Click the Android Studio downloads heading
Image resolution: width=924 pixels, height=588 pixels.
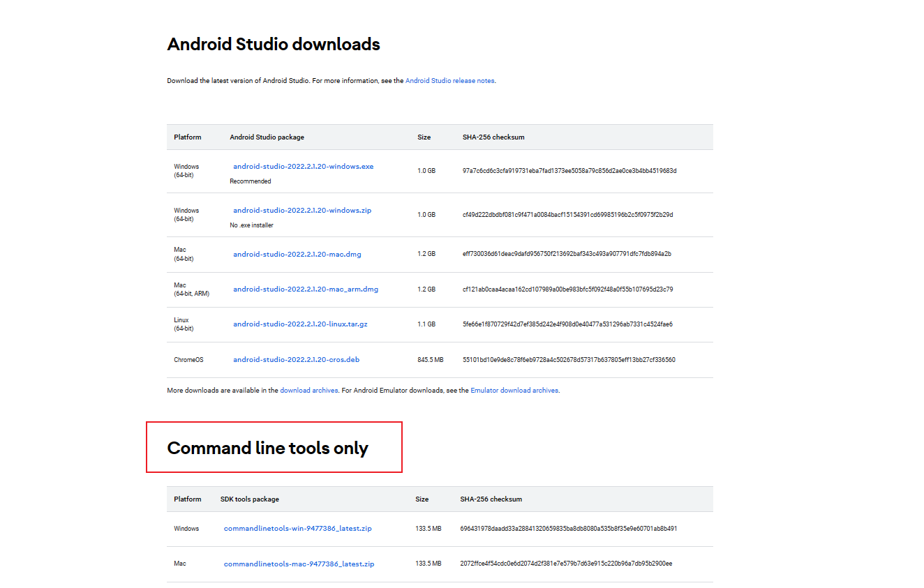click(x=274, y=45)
